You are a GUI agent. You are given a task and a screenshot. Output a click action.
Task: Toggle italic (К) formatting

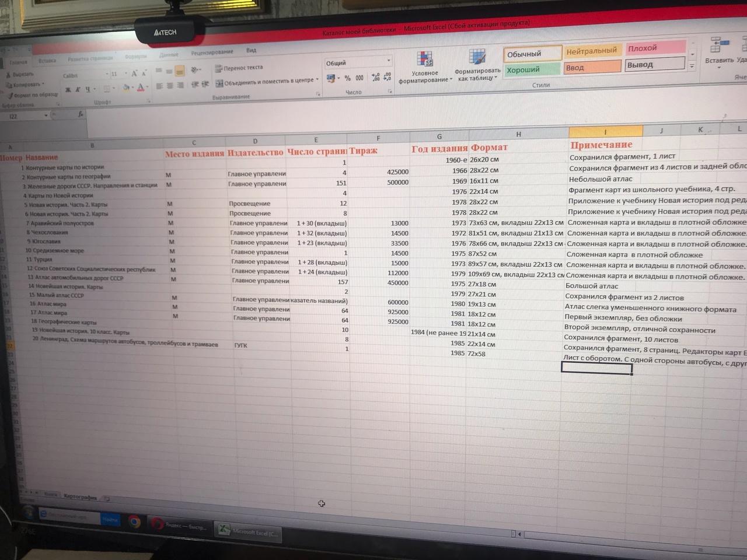tap(78, 89)
